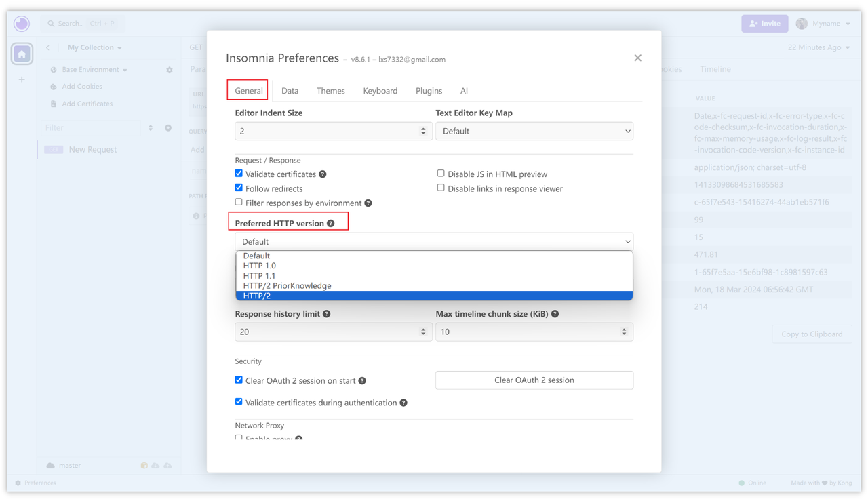The height and width of the screenshot is (499, 868).
Task: Click the master branch cloud icon
Action: click(x=50, y=466)
